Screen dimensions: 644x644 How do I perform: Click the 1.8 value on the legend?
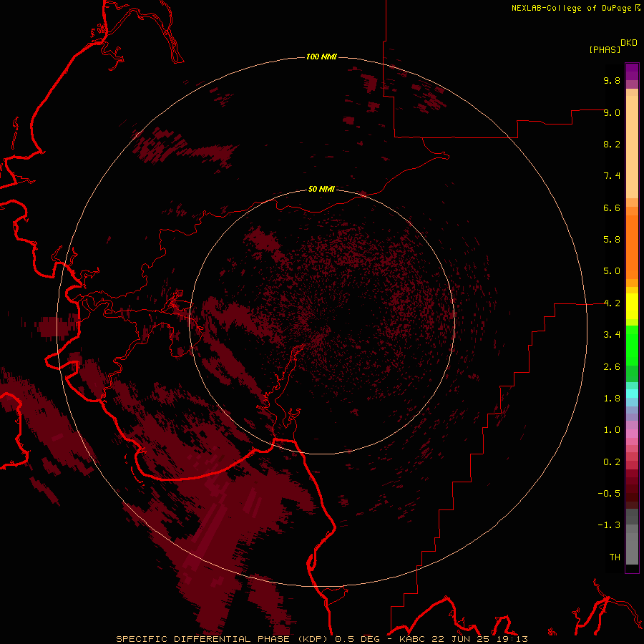tap(612, 399)
